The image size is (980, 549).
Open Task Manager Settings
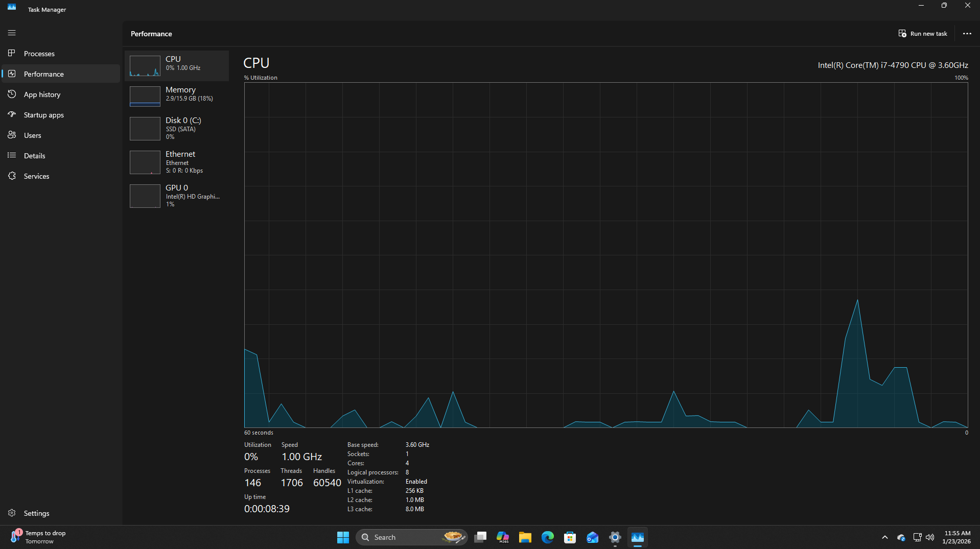(x=36, y=513)
